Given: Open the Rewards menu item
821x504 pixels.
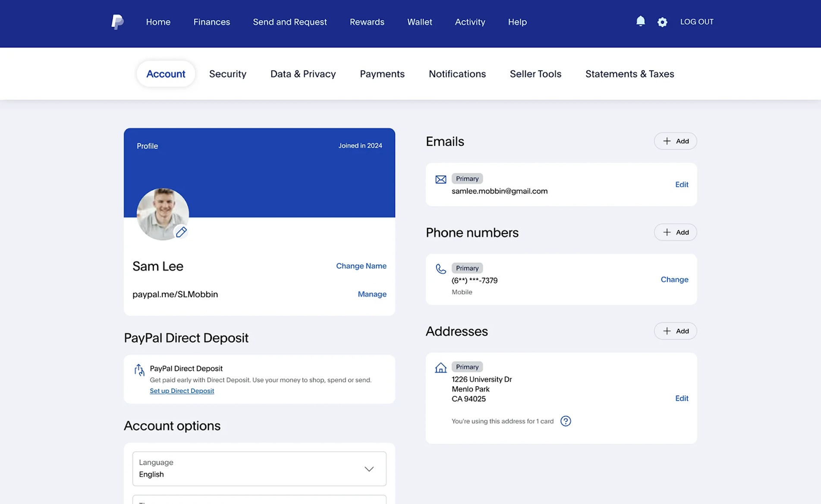Looking at the screenshot, I should 367,22.
